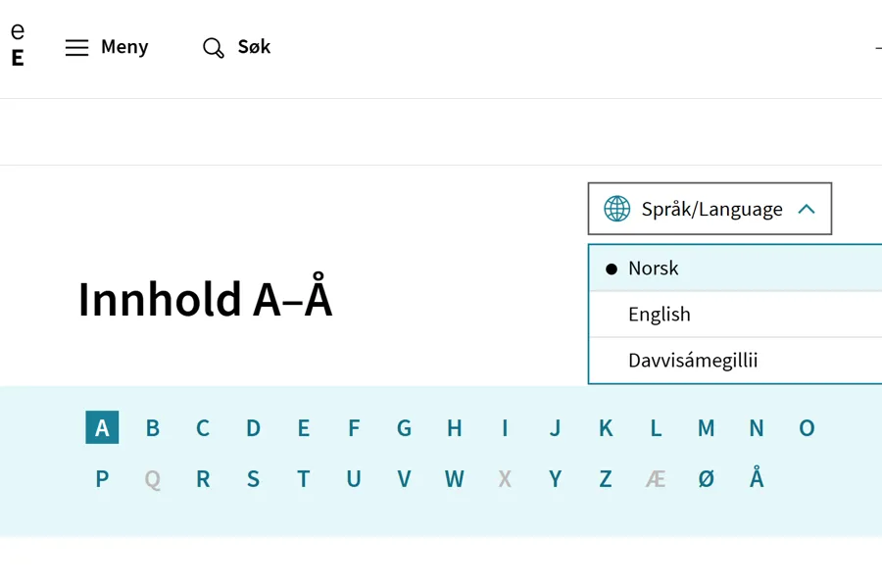Jump to letter B index
Viewport: 882px width, 588px height.
click(153, 428)
